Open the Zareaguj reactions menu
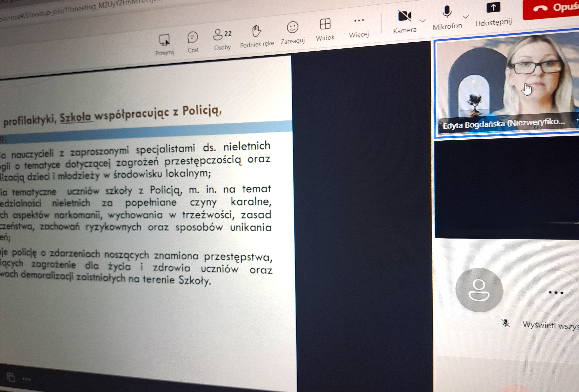This screenshot has width=579, height=392. 292,33
